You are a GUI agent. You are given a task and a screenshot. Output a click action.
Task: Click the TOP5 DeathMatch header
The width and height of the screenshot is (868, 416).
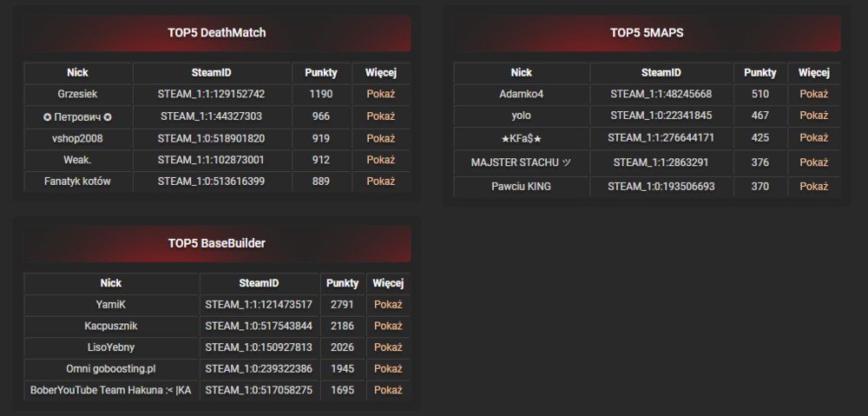tap(217, 33)
